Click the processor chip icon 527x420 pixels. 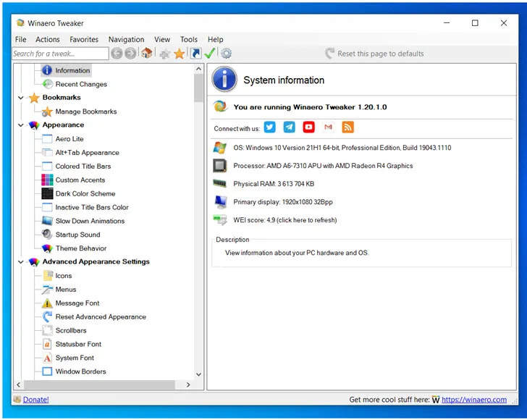pos(220,166)
